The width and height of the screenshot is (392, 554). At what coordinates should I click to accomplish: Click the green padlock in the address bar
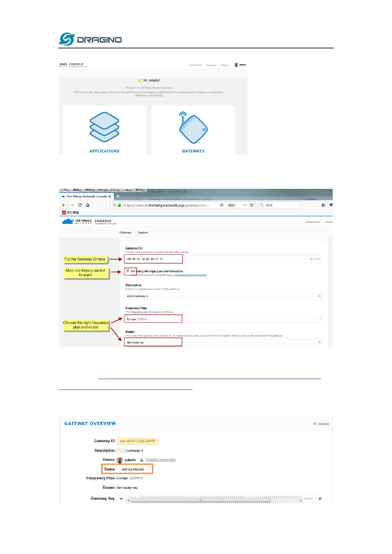click(x=119, y=205)
